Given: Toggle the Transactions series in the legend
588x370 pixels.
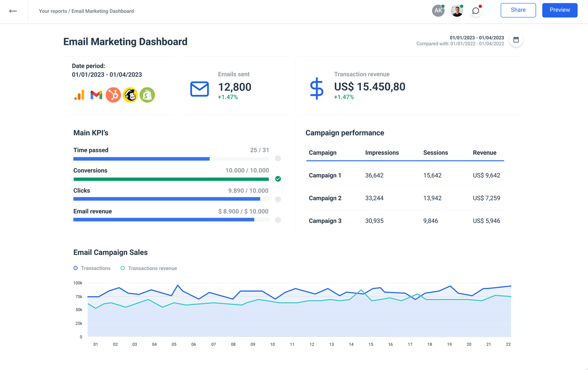Looking at the screenshot, I should tap(92, 268).
